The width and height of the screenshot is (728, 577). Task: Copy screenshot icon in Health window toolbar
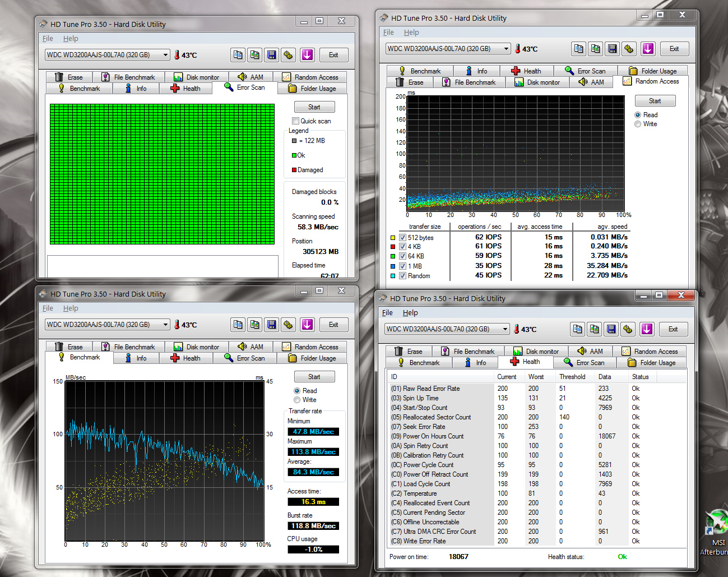[x=595, y=329]
